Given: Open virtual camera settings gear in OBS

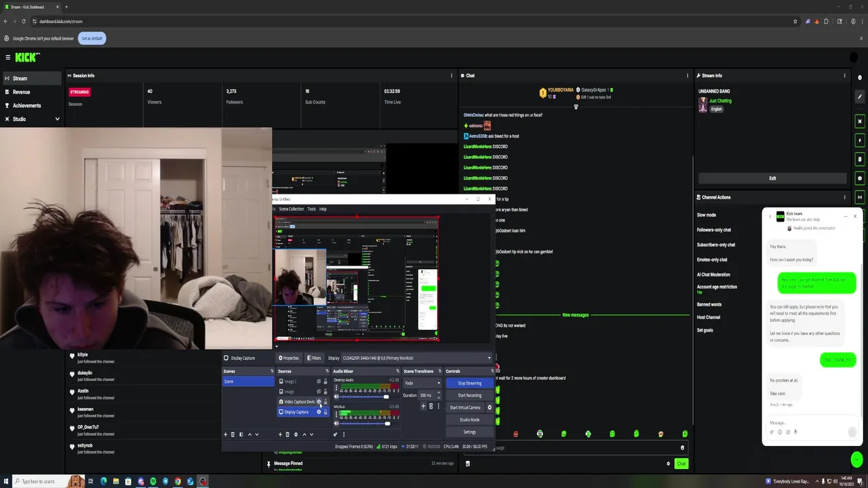Looking at the screenshot, I should click(x=490, y=407).
